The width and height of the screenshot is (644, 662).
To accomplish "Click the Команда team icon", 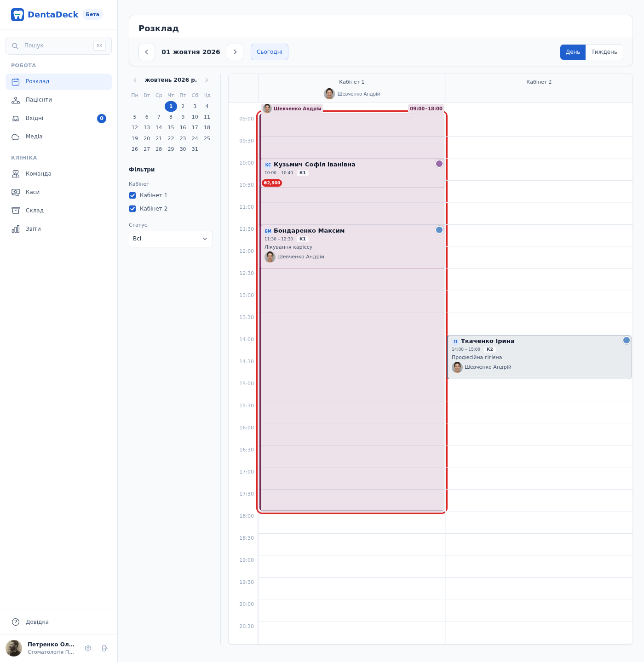I will point(16,174).
